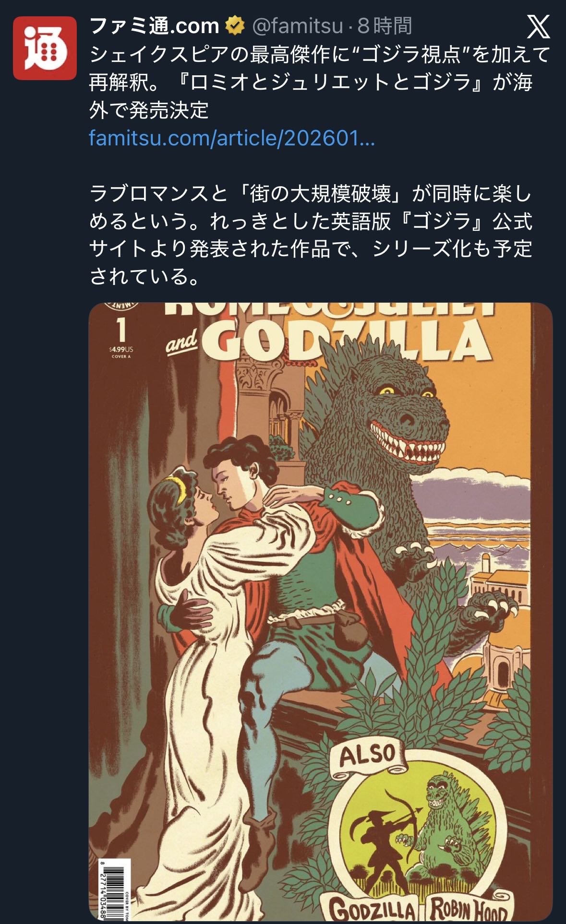
Task: Click the "and GODZILLA" title lettering
Action: coord(329,340)
